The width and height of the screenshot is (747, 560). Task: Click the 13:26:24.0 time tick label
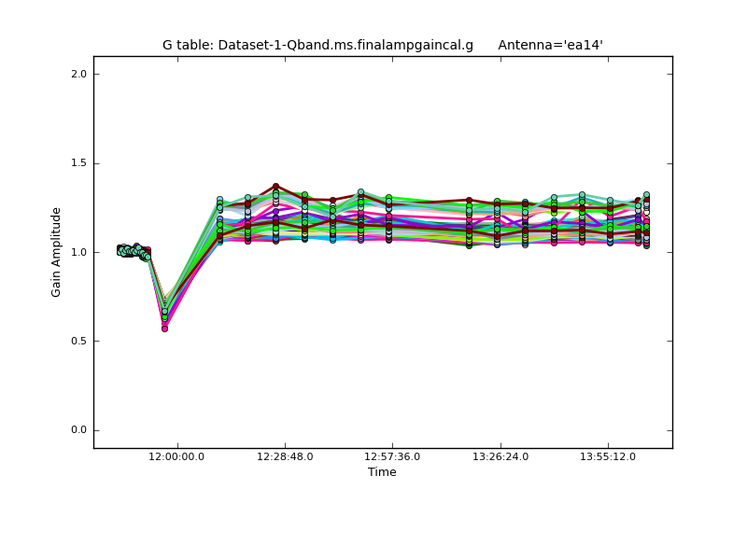click(500, 456)
